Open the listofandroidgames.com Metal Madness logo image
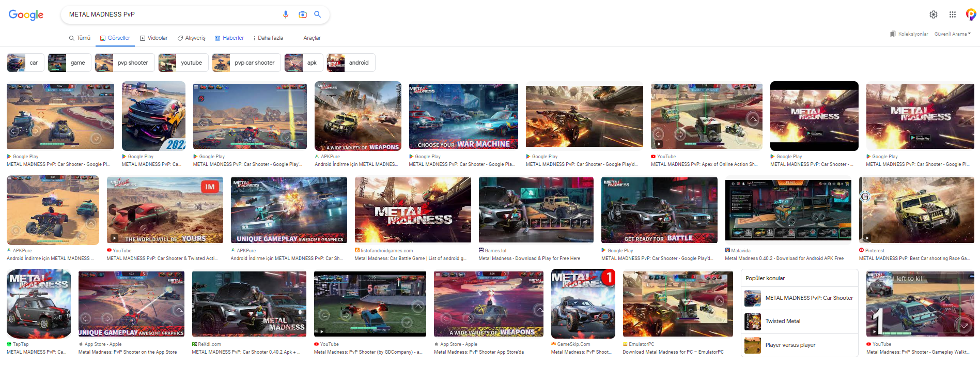The width and height of the screenshot is (980, 365). coord(413,210)
